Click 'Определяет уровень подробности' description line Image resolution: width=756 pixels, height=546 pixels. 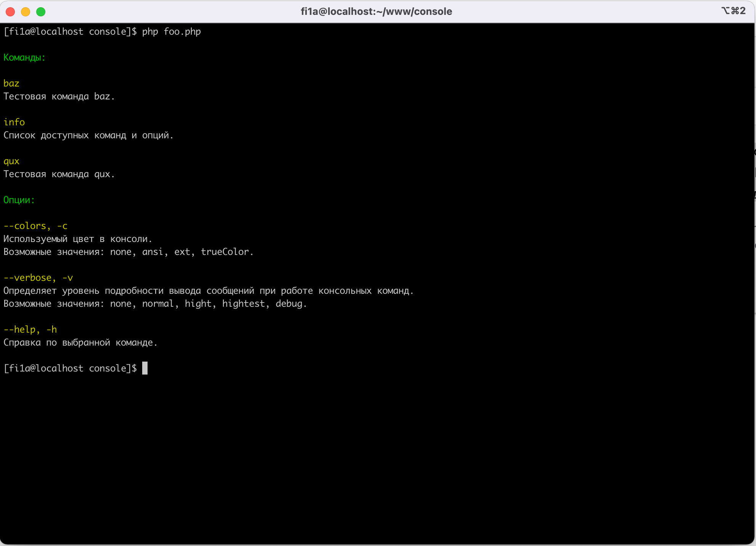click(x=209, y=291)
